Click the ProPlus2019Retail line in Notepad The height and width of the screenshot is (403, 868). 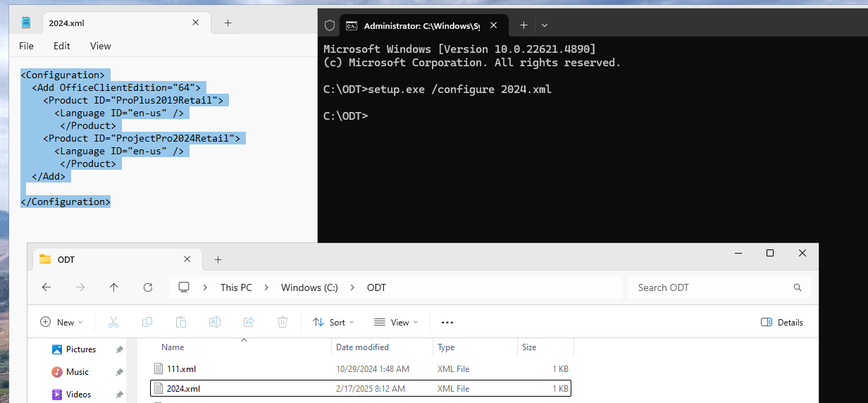coord(133,100)
